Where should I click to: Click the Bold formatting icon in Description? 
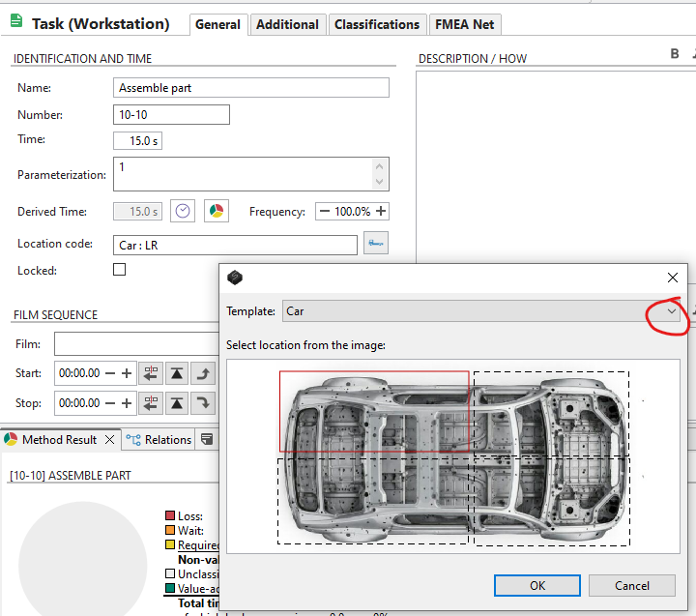point(675,55)
